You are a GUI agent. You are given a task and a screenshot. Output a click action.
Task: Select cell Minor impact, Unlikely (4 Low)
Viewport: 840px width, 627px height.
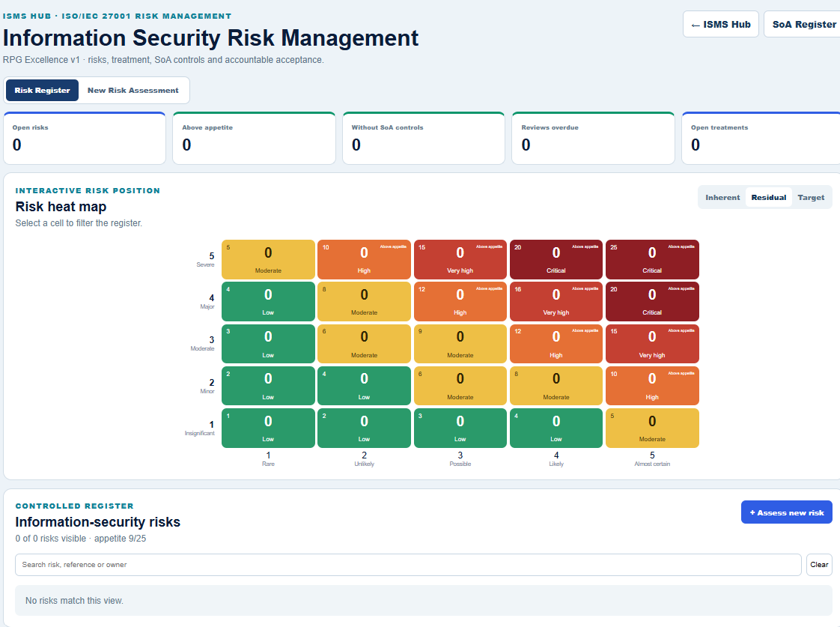[x=365, y=386]
